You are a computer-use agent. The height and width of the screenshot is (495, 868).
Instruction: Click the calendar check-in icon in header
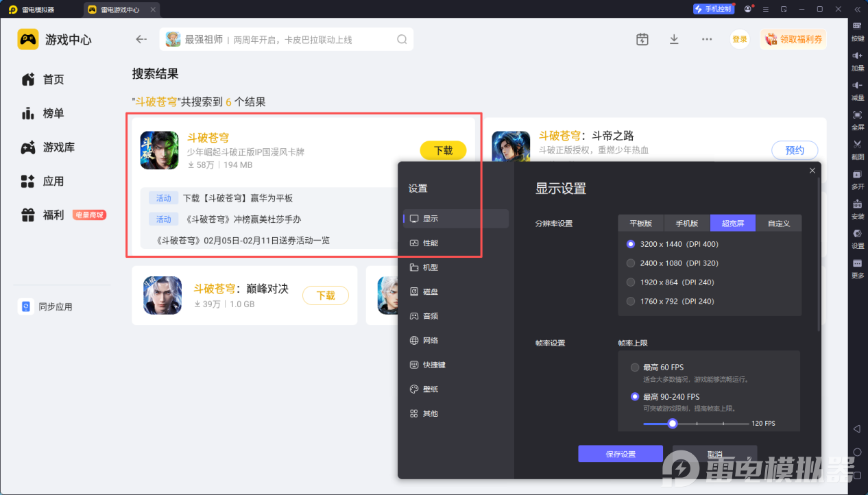[x=642, y=39]
